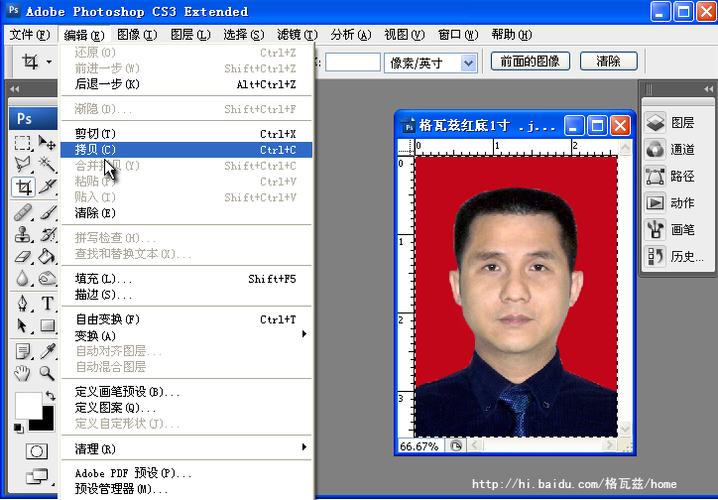Select the Path Selection arrow tool

tap(22, 326)
